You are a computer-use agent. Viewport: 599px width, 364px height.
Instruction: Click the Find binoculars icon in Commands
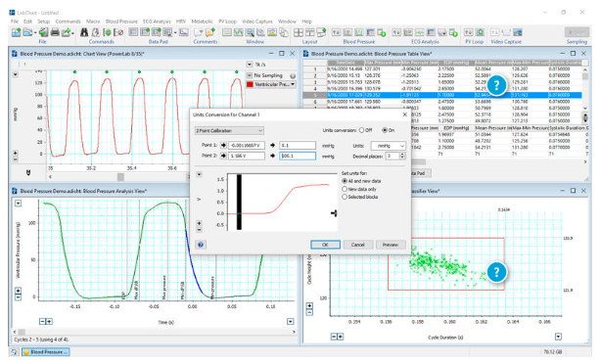tap(84, 32)
